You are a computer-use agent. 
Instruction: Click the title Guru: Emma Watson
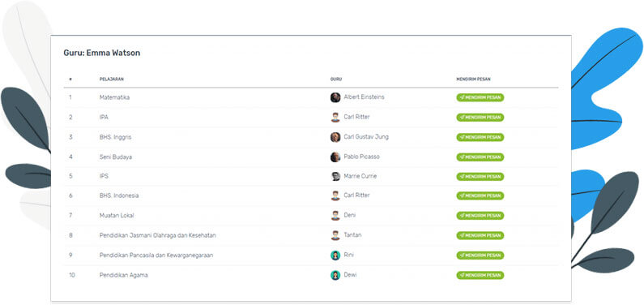click(102, 53)
